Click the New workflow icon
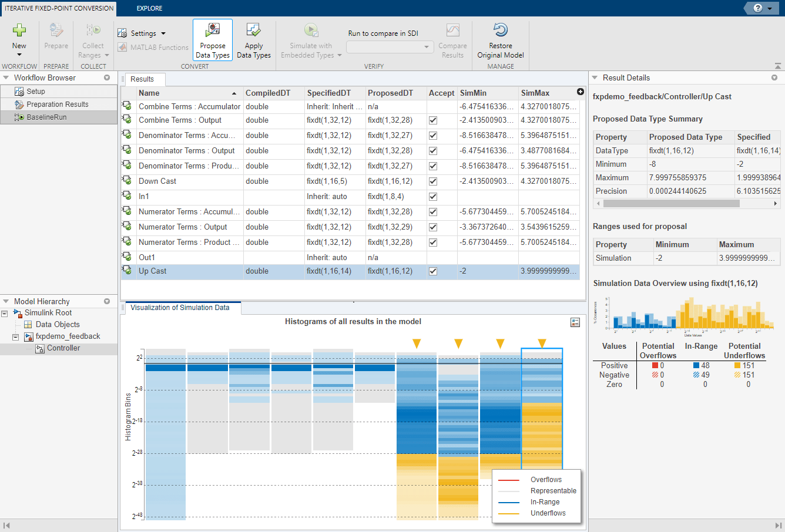 tap(19, 31)
